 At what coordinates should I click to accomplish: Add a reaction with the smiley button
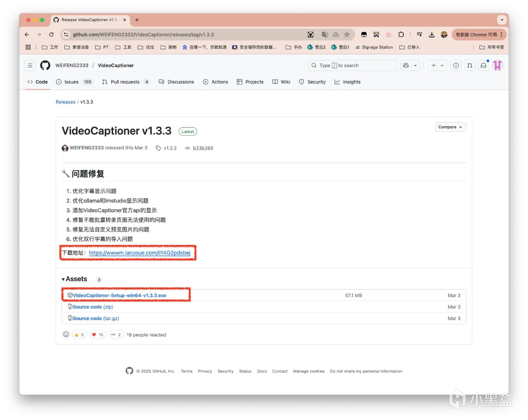tap(66, 334)
